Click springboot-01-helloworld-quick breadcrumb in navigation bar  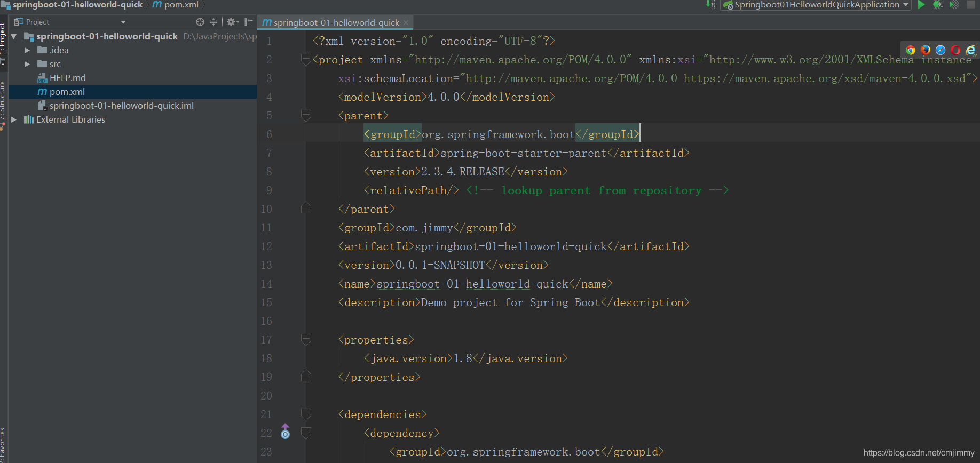click(x=72, y=5)
